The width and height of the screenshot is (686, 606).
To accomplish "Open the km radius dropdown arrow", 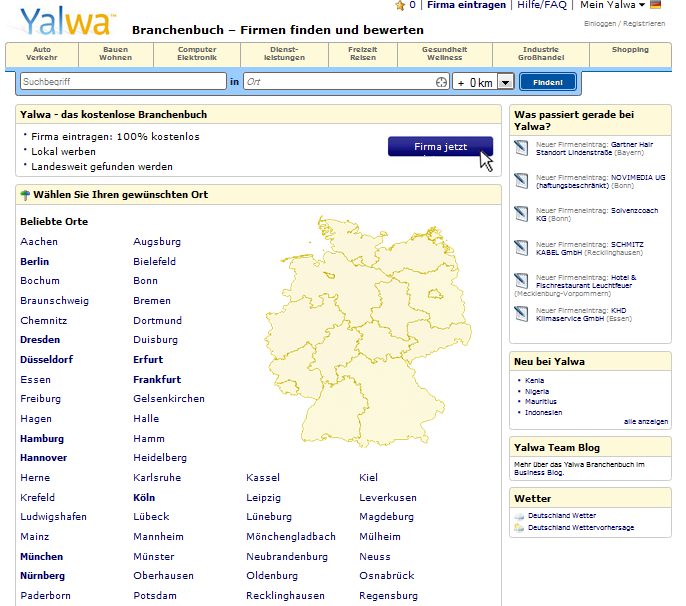I will [x=506, y=82].
